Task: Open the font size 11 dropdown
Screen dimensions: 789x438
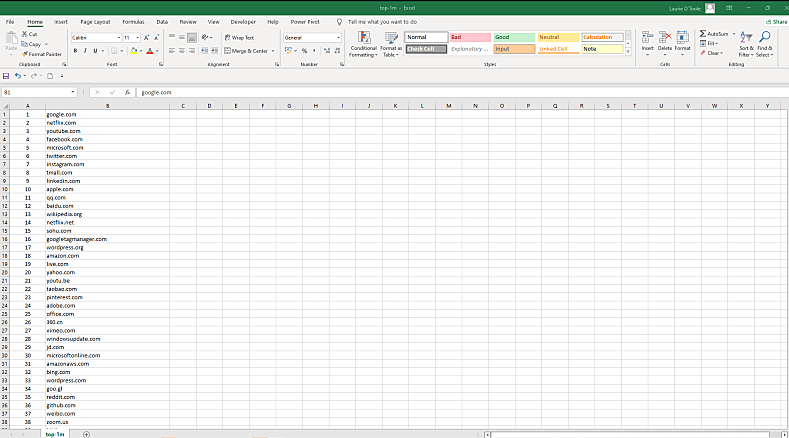Action: tap(138, 38)
